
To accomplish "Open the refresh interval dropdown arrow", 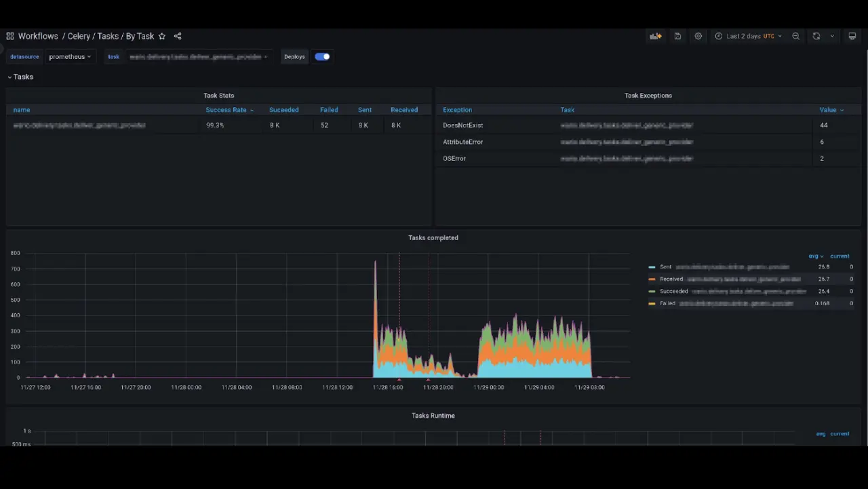I will (832, 37).
